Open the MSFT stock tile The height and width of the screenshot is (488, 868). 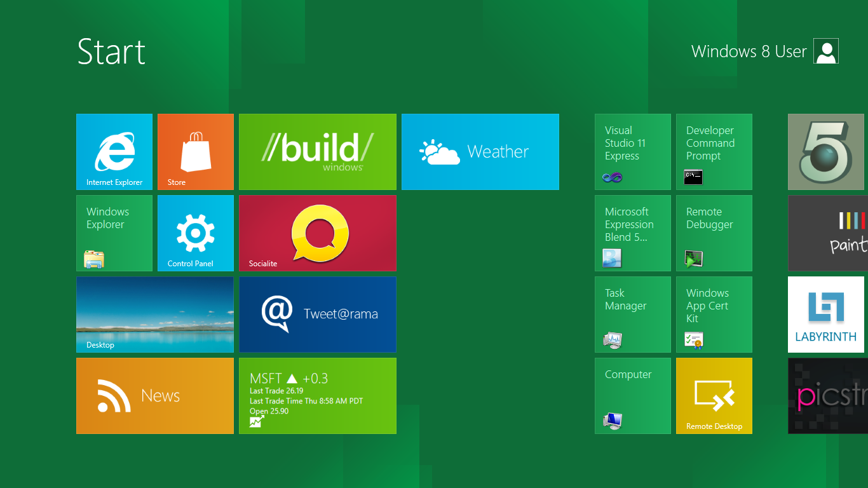pos(318,396)
